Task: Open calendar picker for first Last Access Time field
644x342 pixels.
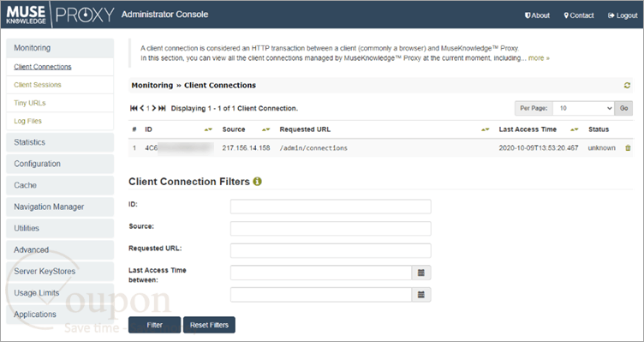Action: click(421, 273)
